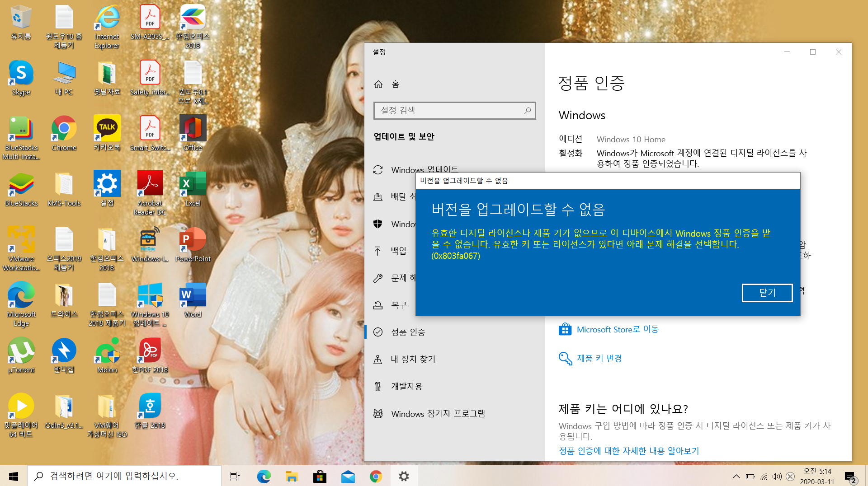Open the 반디집 desktop shortcut
The width and height of the screenshot is (868, 486).
pos(64,355)
